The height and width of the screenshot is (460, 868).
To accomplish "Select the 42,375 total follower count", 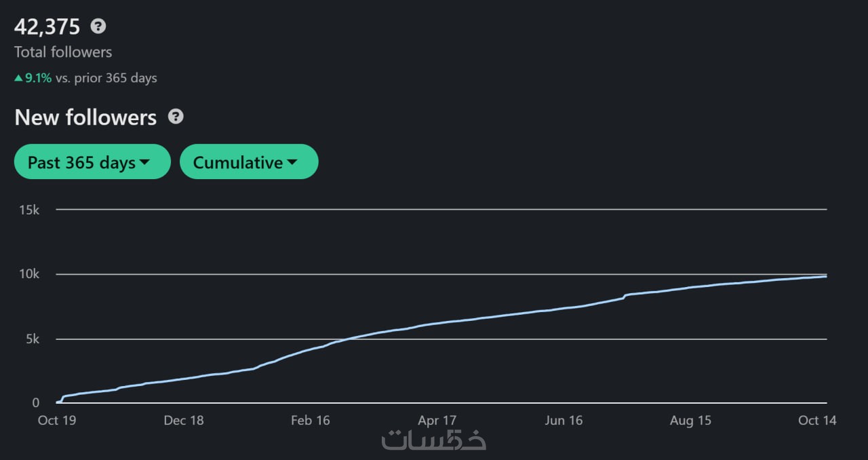I will coord(47,27).
